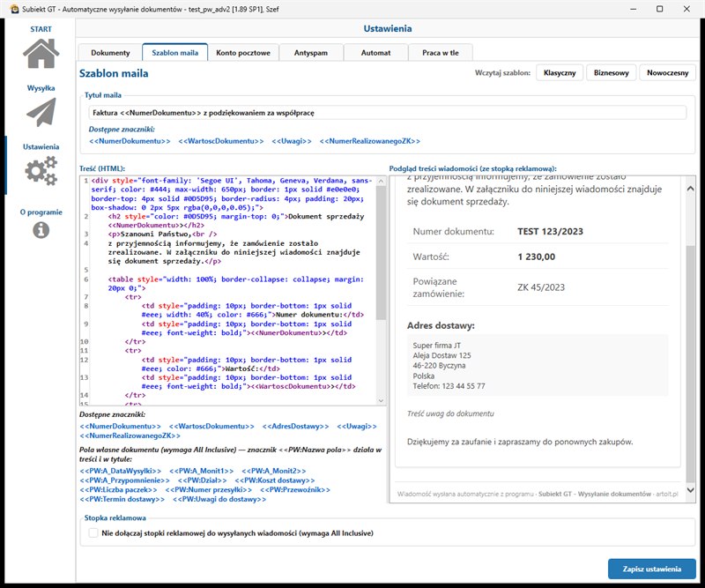
Task: Insert <<WartoscDokumentu>> tag below HTML editor
Action: coord(211,426)
